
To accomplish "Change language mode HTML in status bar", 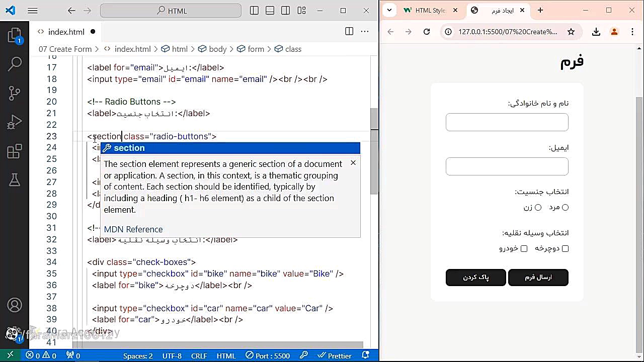I will tap(226, 355).
